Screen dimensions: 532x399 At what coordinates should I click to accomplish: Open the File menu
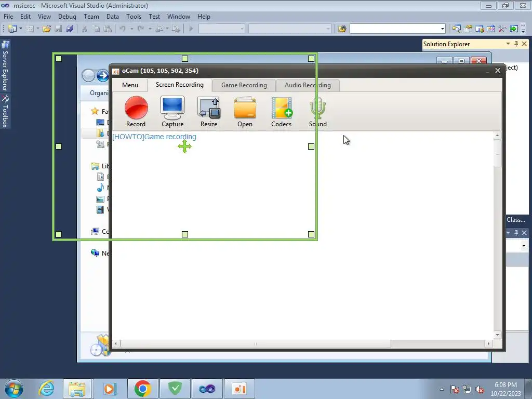click(8, 17)
